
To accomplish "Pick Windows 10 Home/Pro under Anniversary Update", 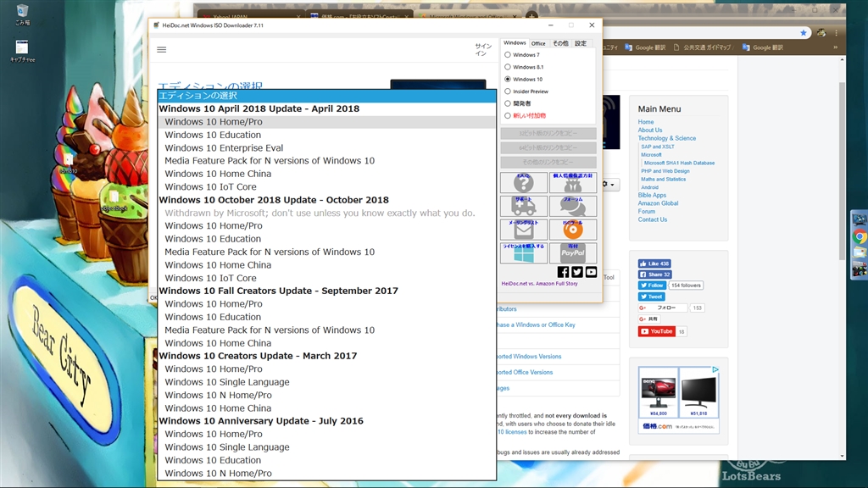I will tap(326, 435).
